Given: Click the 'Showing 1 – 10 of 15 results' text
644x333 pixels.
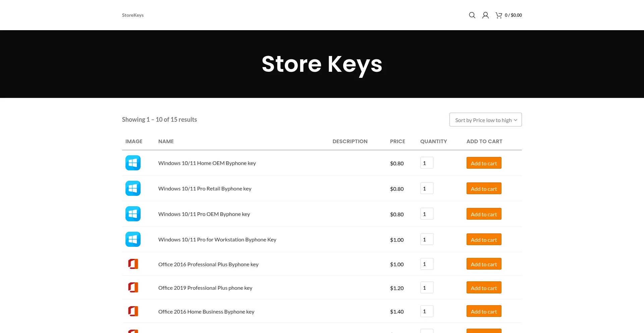Looking at the screenshot, I should click(159, 119).
